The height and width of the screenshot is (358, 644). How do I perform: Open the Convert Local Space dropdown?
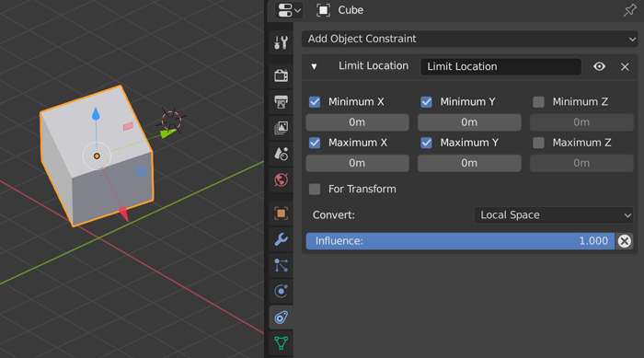point(553,215)
